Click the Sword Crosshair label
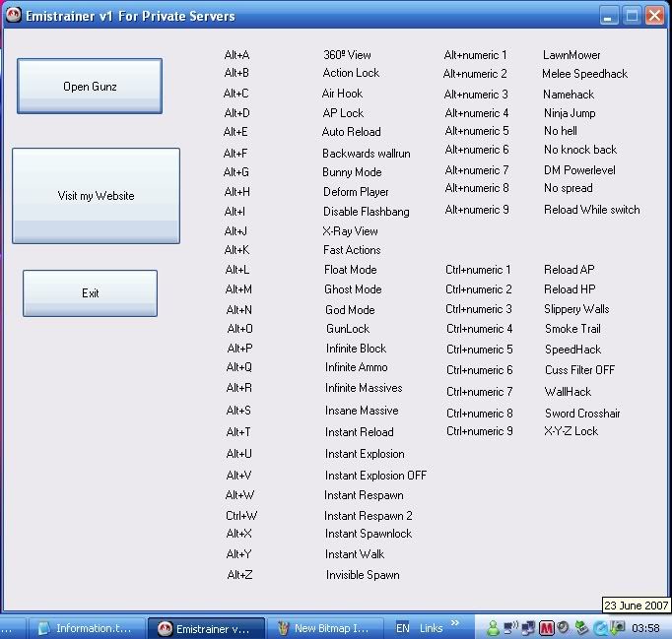 tap(582, 414)
